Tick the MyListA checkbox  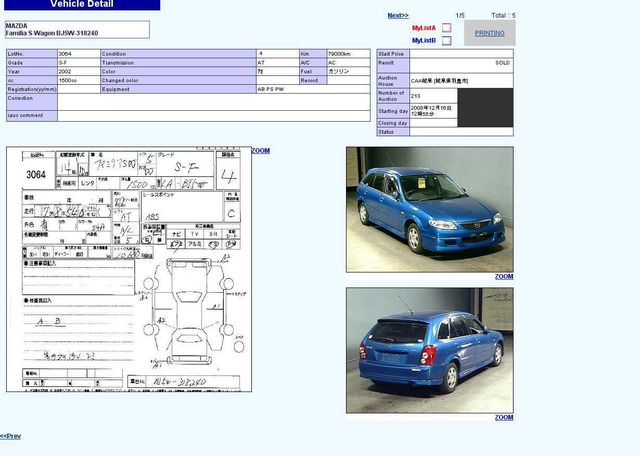447,28
